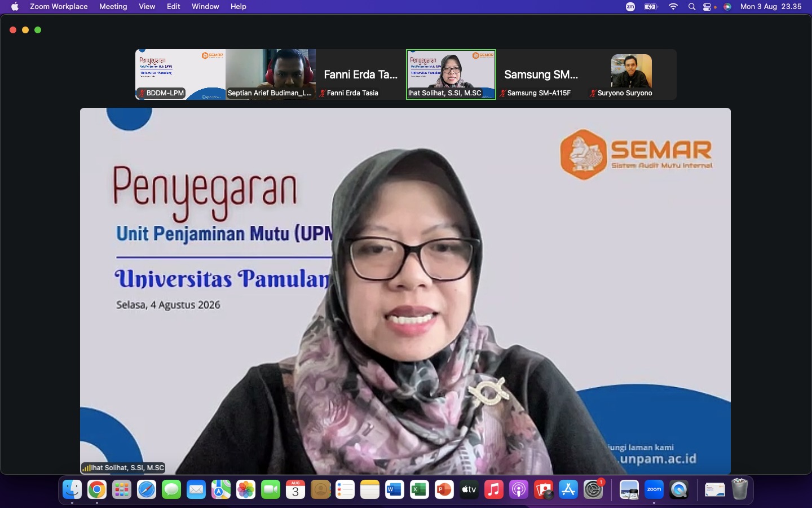Click the muted mic icon on Fanni Erda Tasia

pos(322,93)
